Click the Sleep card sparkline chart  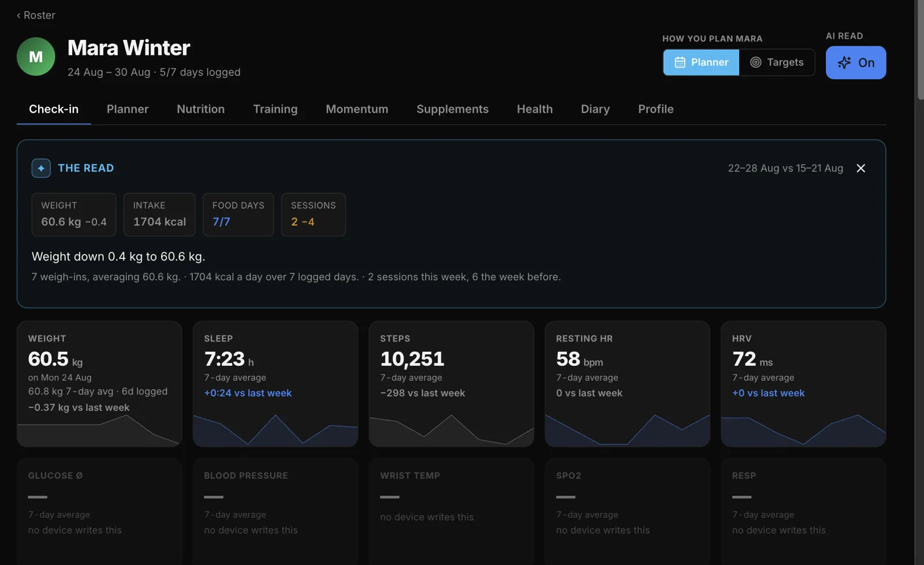click(x=275, y=430)
